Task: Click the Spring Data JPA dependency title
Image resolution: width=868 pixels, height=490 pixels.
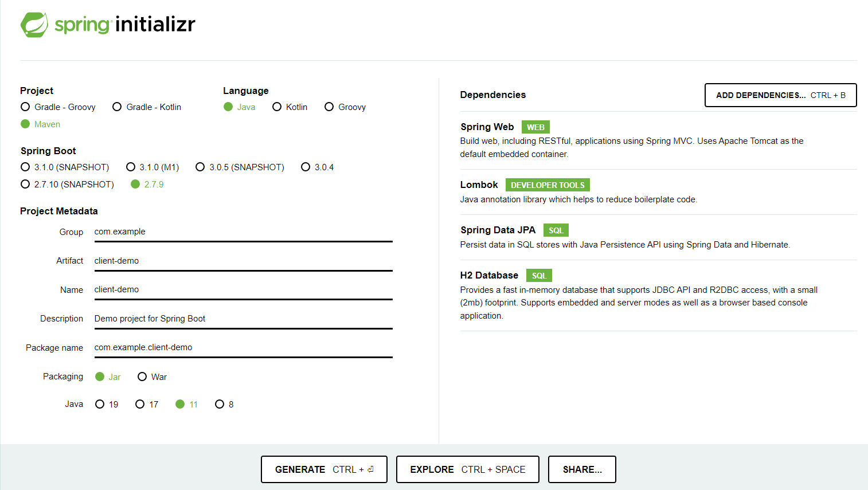Action: point(498,230)
